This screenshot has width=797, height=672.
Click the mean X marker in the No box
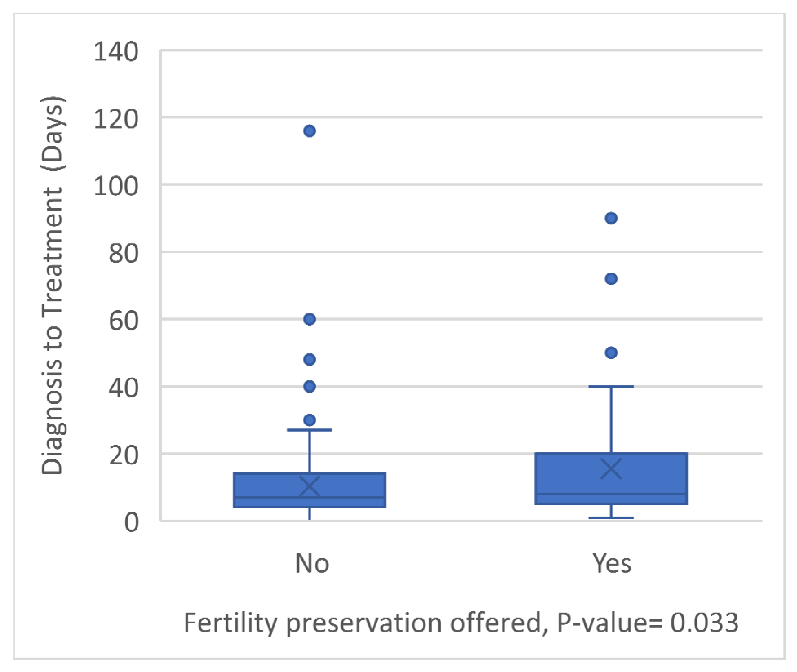[309, 486]
